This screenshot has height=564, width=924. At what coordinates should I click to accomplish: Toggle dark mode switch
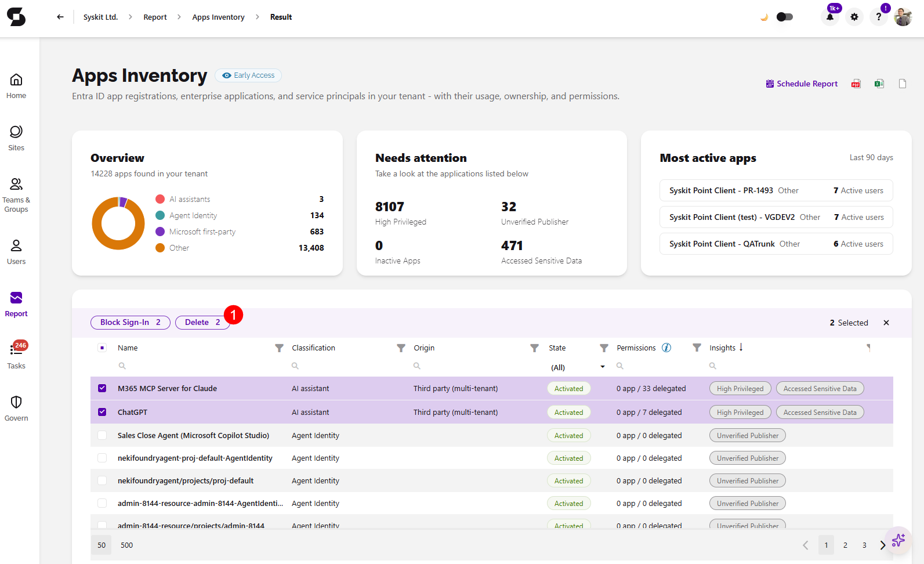pyautogui.click(x=784, y=17)
